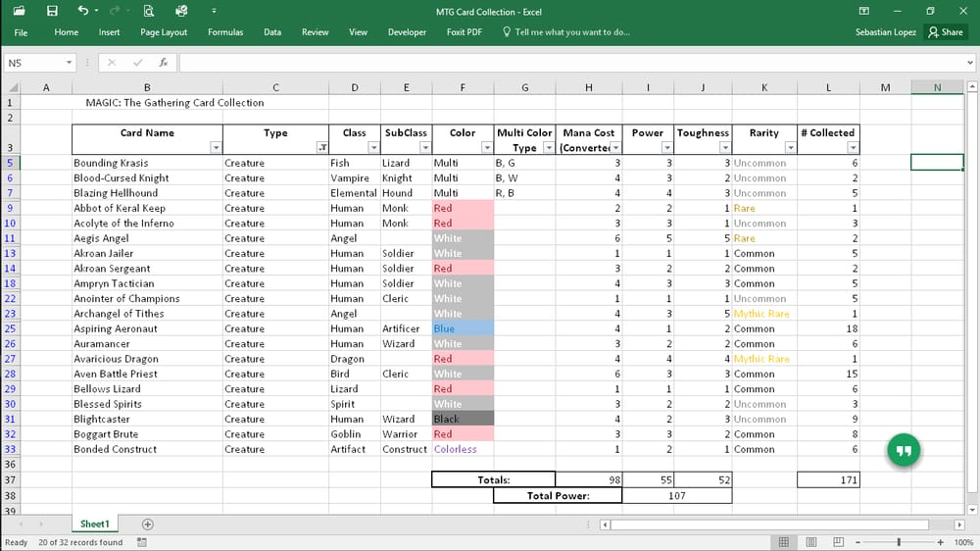Open the Home ribbon tab
This screenshot has height=551, width=980.
67,32
